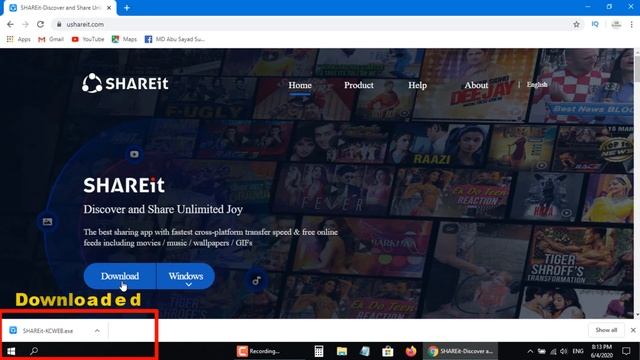The height and width of the screenshot is (360, 640).
Task: Go to the Home nav item
Action: (x=300, y=85)
